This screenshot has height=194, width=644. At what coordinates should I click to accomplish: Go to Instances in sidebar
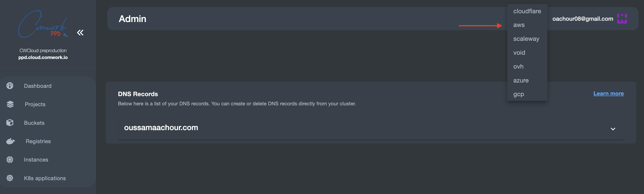pos(36,160)
